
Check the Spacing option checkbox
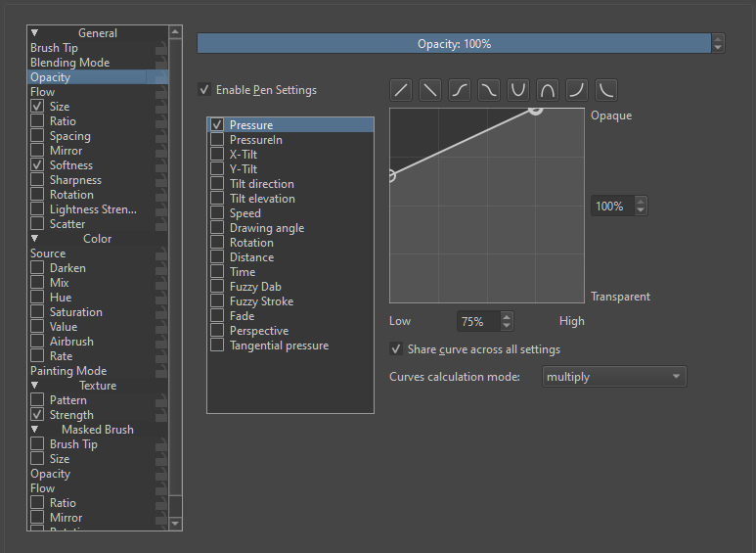[37, 136]
